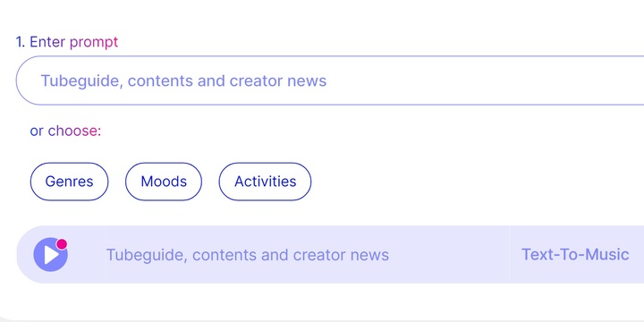This screenshot has height=322, width=644.
Task: Click the pink "choose:" word
Action: [74, 131]
